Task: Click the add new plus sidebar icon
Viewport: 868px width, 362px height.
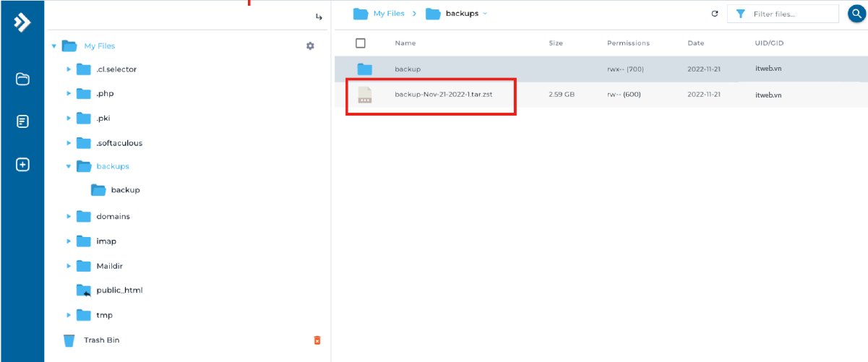Action: point(22,165)
